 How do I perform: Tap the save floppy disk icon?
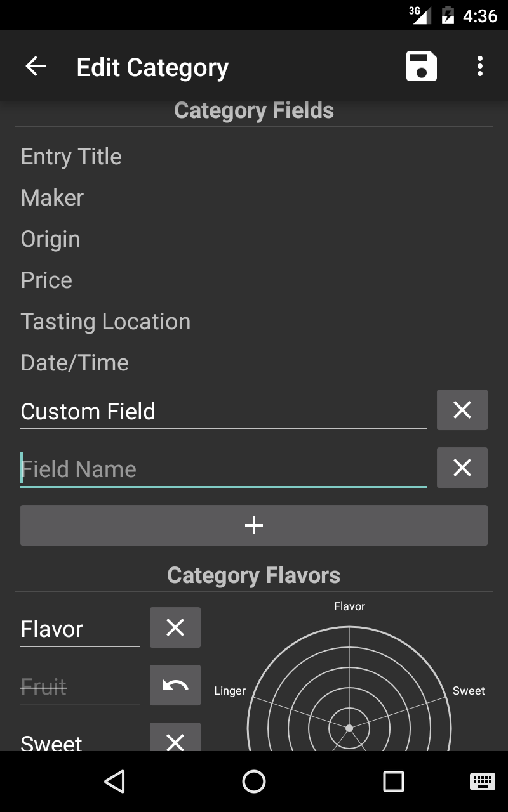pyautogui.click(x=422, y=66)
